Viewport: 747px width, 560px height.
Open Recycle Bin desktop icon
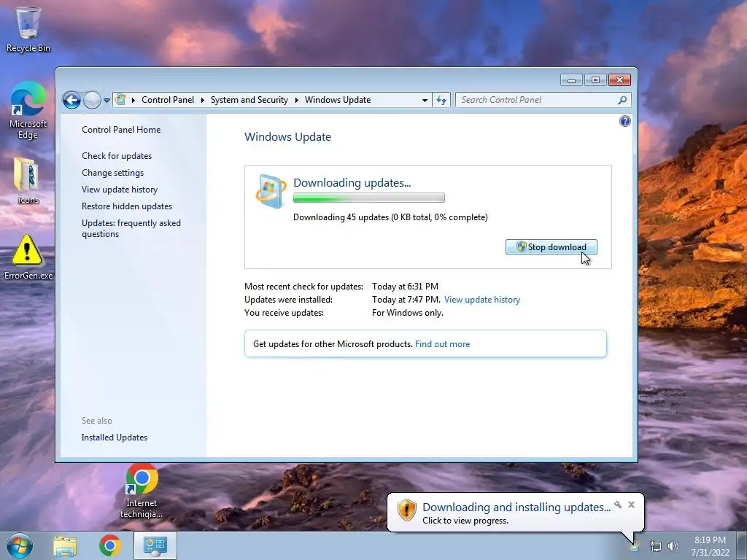point(28,29)
